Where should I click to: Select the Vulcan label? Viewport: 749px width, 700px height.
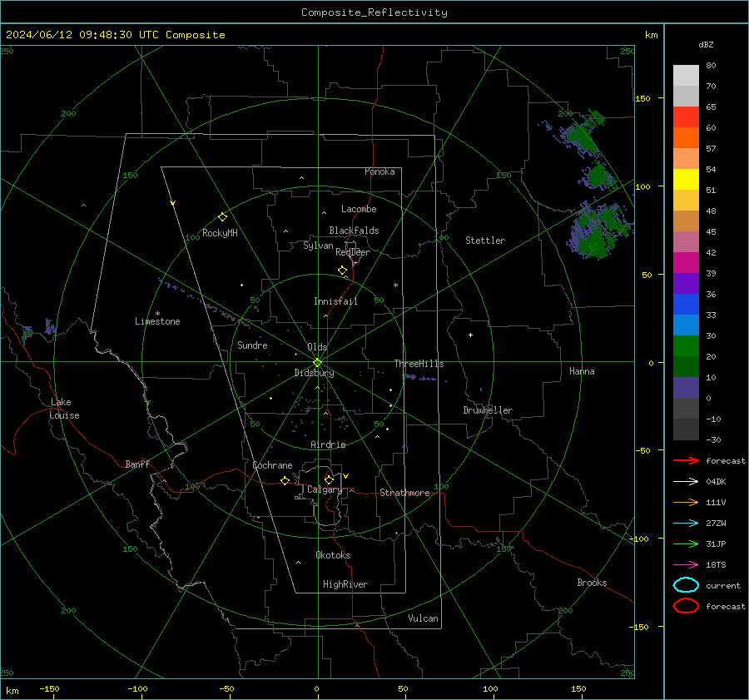pos(424,618)
